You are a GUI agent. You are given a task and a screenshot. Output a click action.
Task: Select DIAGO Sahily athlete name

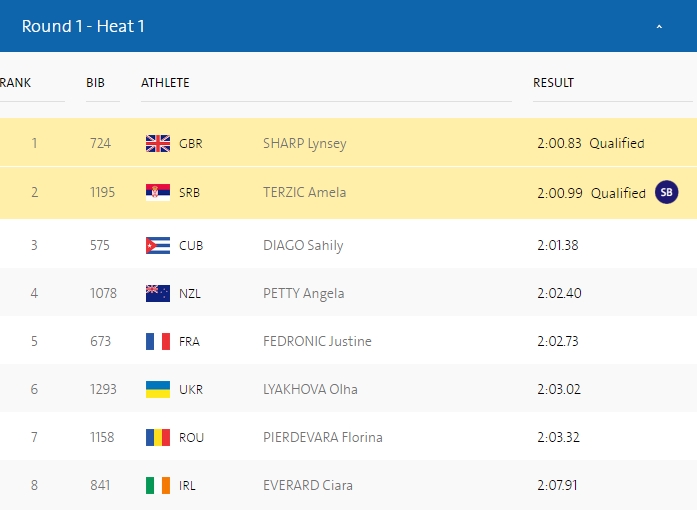(303, 245)
